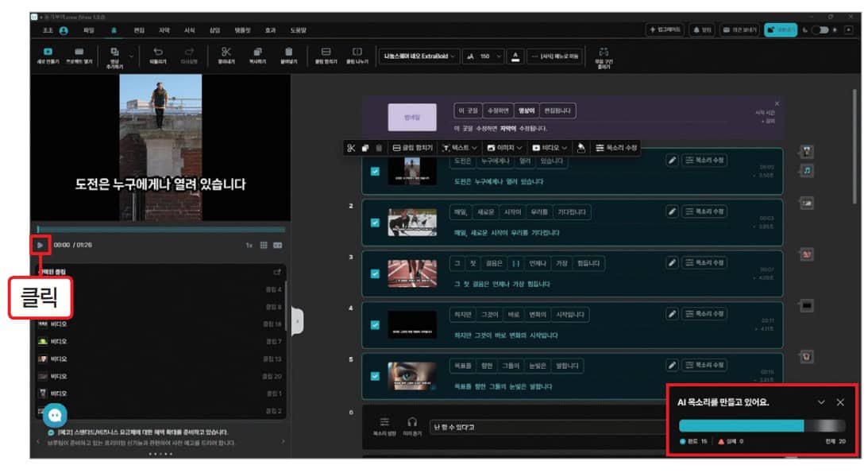The height and width of the screenshot is (473, 868).
Task: Open the chat bubble help icon
Action: click(55, 415)
